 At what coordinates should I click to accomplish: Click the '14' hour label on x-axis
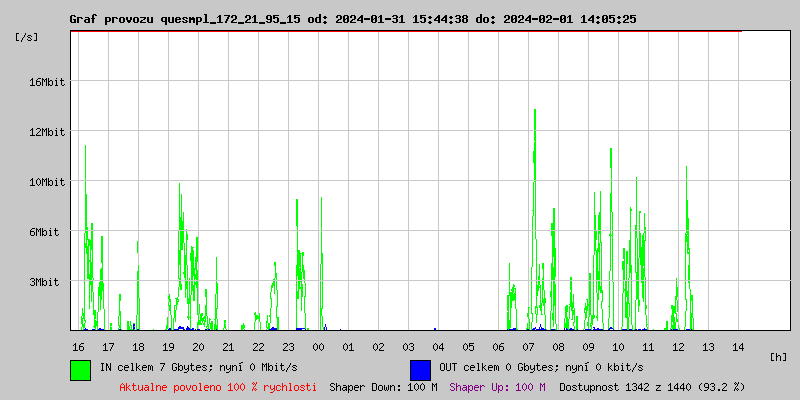738,347
